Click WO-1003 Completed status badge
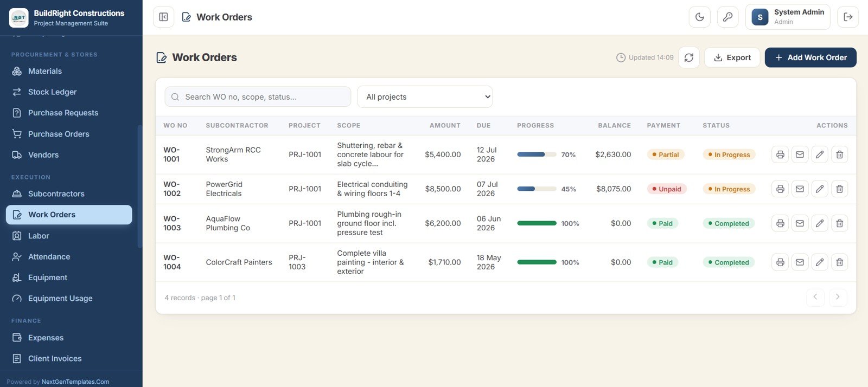 click(x=729, y=223)
